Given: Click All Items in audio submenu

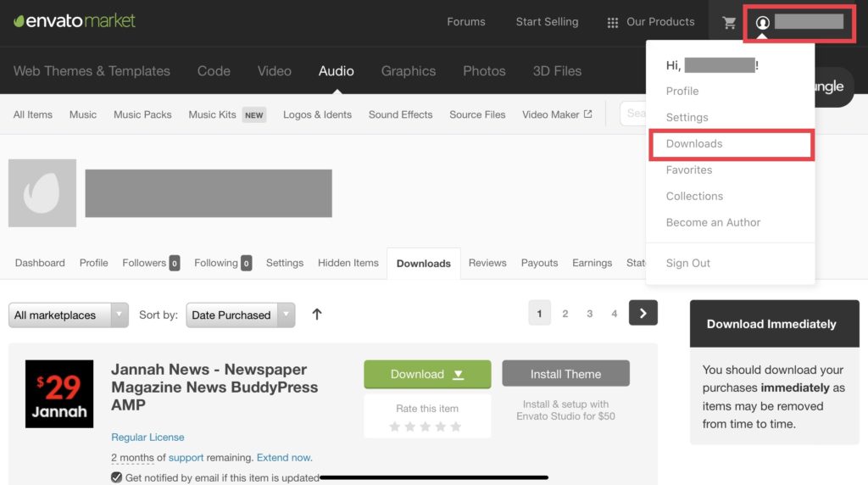Looking at the screenshot, I should (x=33, y=114).
